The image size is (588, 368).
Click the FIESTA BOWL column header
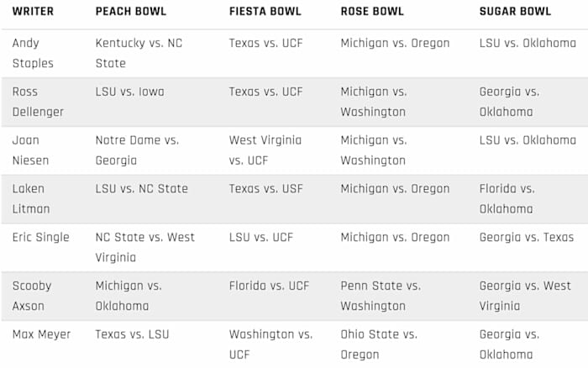coord(263,12)
